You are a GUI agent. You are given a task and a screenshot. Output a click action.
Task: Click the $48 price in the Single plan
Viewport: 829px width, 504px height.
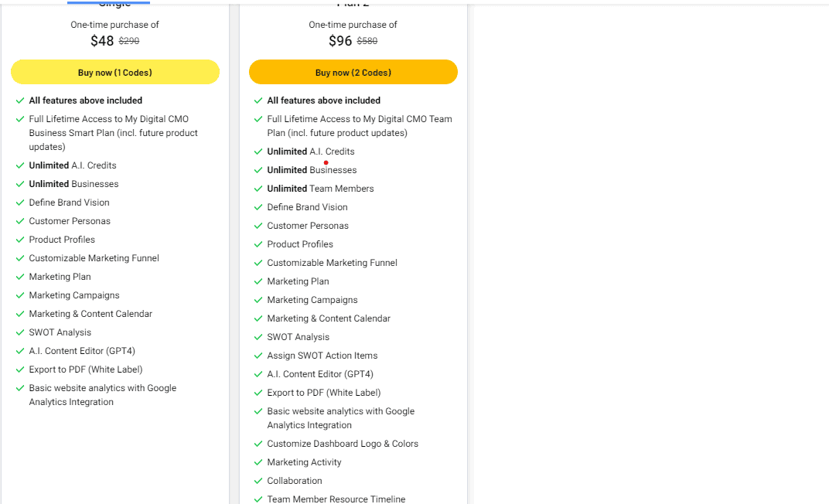point(101,41)
